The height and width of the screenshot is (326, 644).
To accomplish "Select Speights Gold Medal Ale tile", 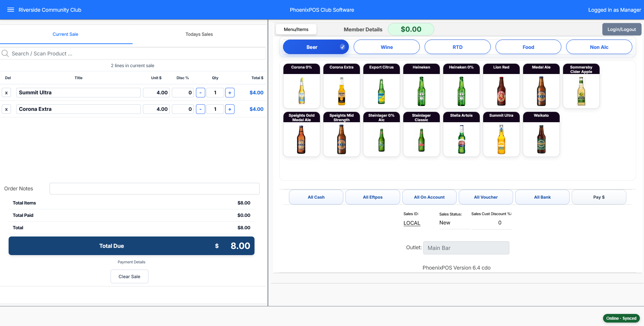I will (302, 134).
